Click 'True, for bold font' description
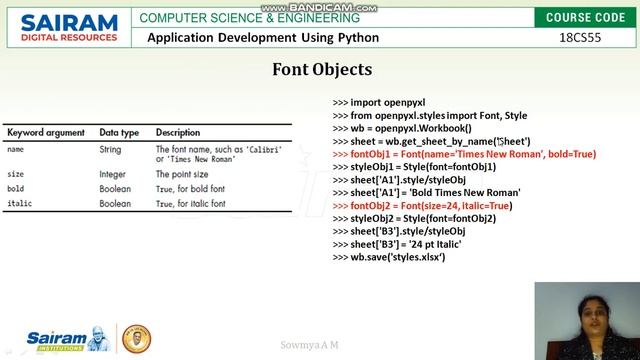The height and width of the screenshot is (360, 640). click(190, 189)
